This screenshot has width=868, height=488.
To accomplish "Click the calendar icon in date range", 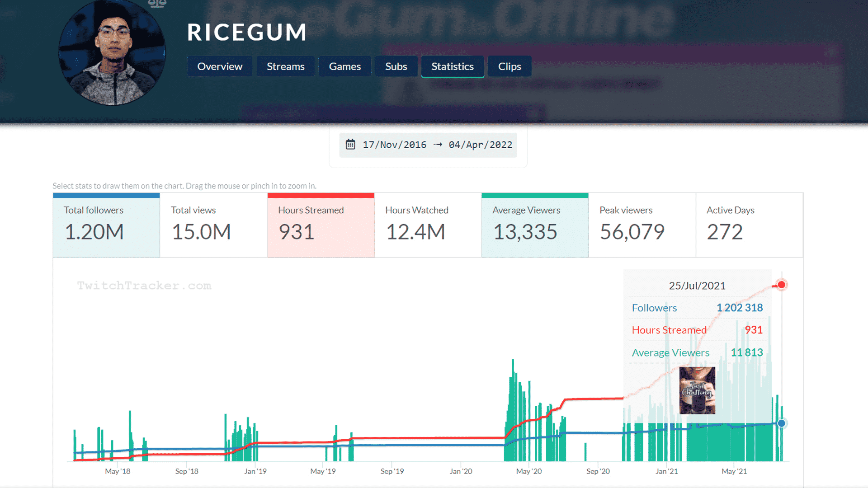I will point(350,145).
